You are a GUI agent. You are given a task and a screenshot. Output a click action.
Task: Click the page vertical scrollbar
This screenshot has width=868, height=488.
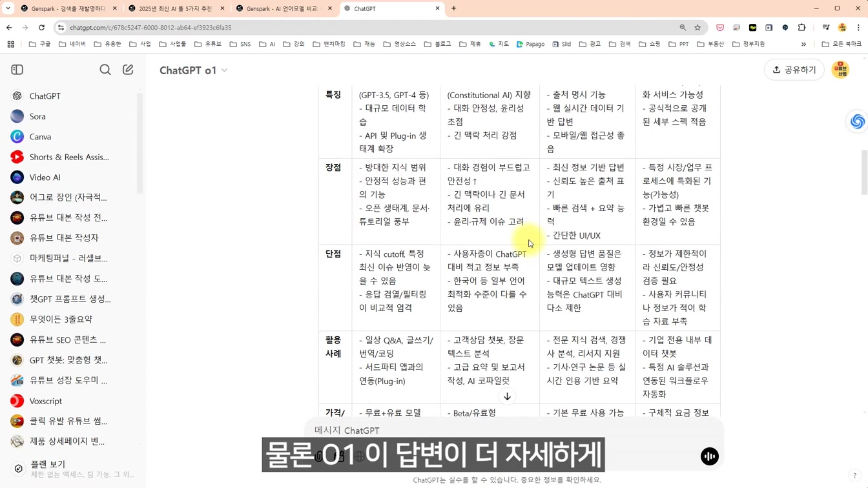point(864,172)
